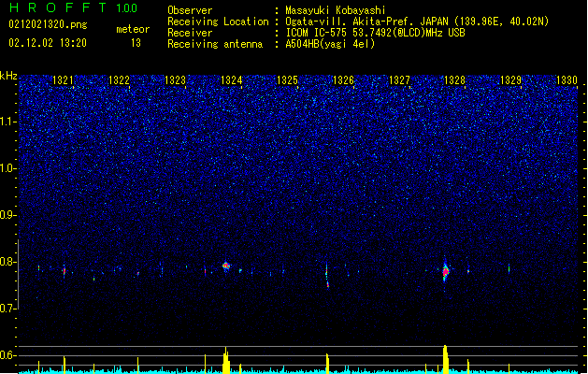Select the ICOM IC-575 receiver description
Viewport: 588px width, 374px height.
[x=376, y=33]
